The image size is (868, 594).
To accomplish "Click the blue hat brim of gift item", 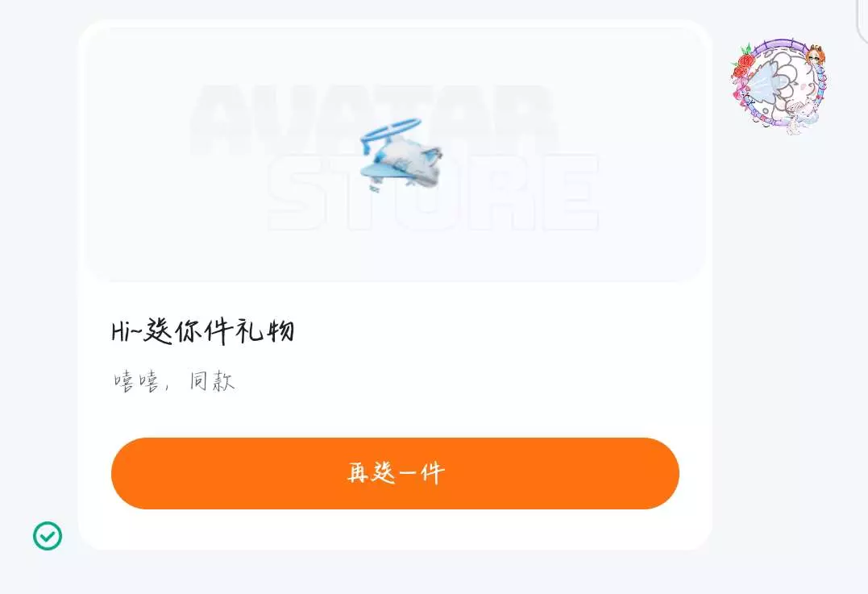I will [x=382, y=168].
